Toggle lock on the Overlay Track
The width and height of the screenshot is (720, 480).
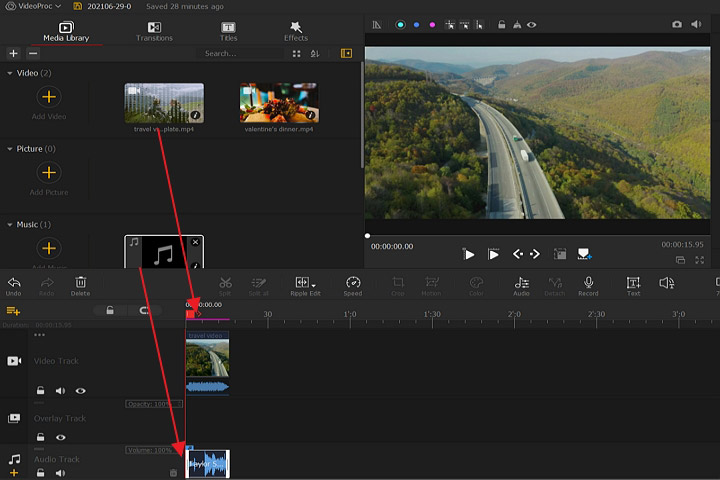click(x=41, y=437)
